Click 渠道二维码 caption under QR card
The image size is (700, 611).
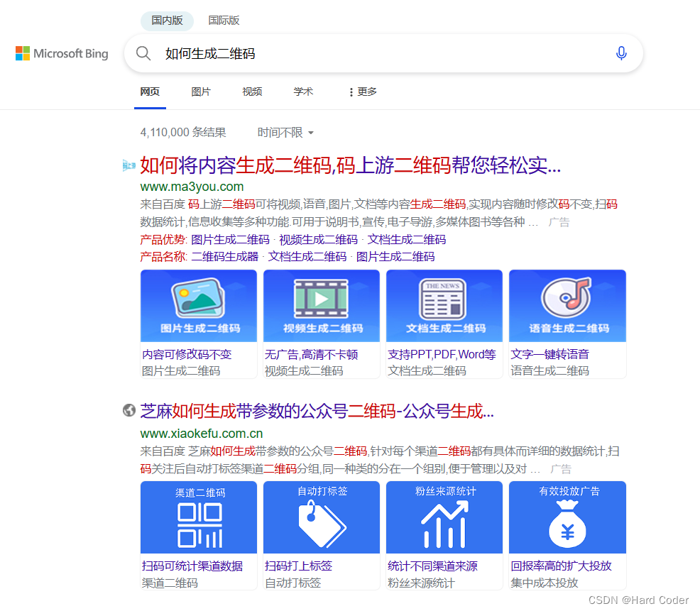pos(170,583)
